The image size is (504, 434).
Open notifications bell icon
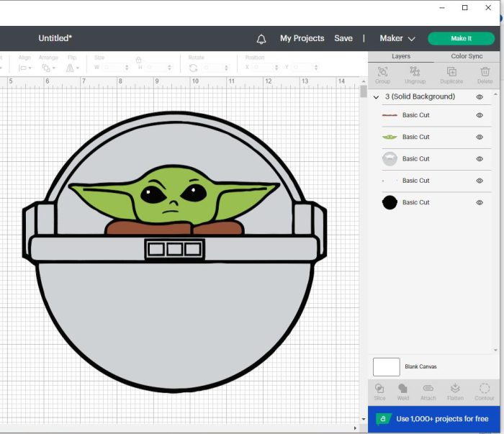(261, 39)
